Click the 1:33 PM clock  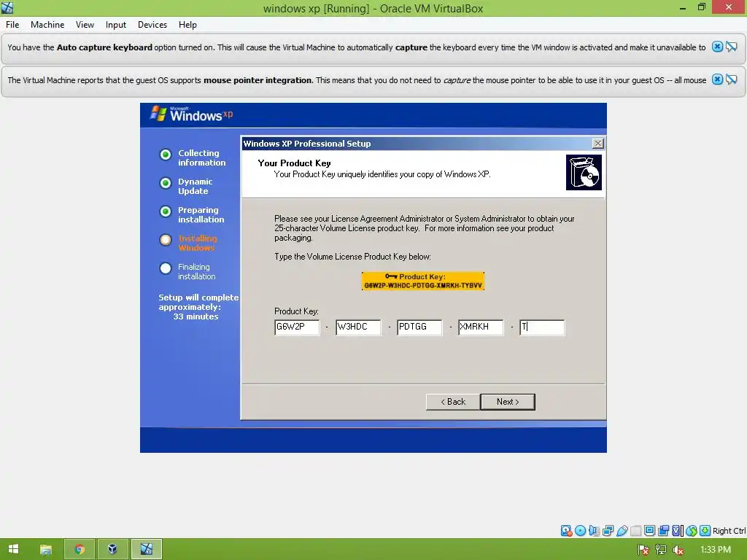pos(716,550)
